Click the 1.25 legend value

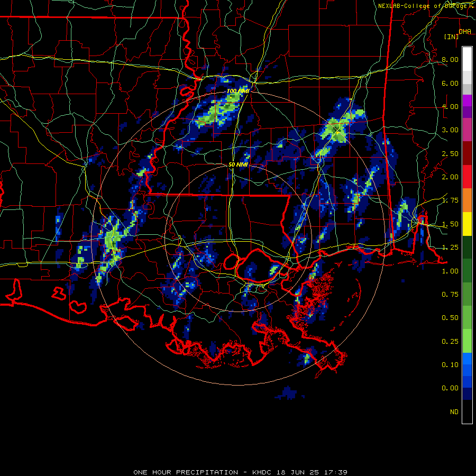[450, 248]
